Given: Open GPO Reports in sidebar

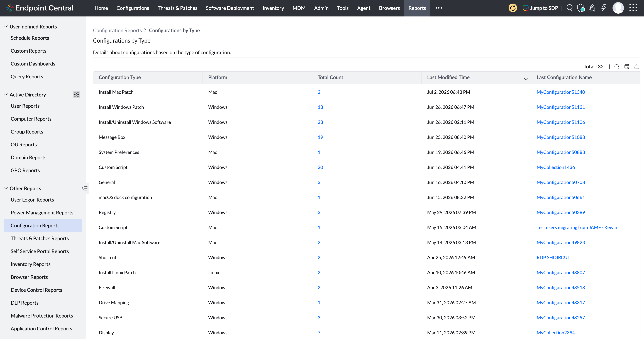Looking at the screenshot, I should coord(25,170).
